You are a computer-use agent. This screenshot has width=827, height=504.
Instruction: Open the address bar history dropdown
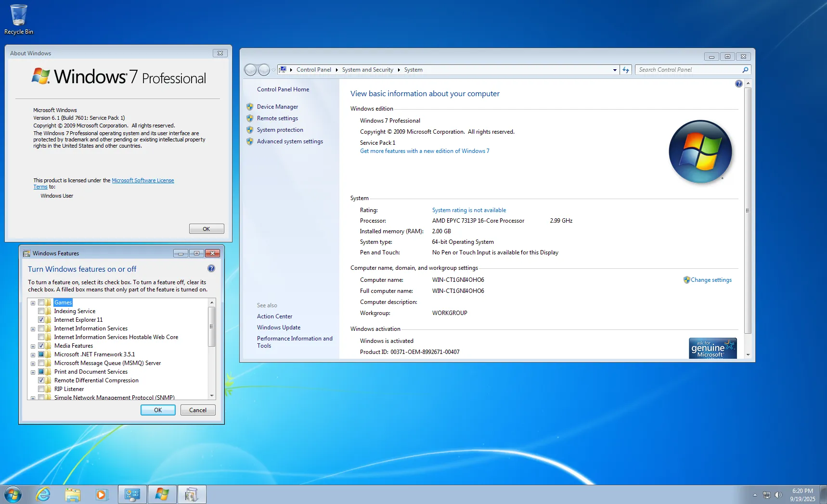tap(615, 70)
